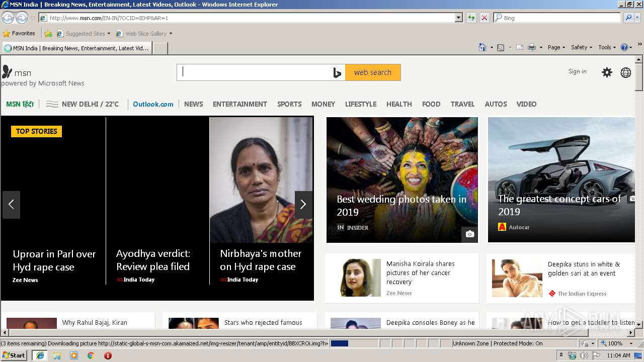Viewport: 644px width, 362px height.
Task: Open the recent pages dropdown arrow
Action: click(33, 18)
